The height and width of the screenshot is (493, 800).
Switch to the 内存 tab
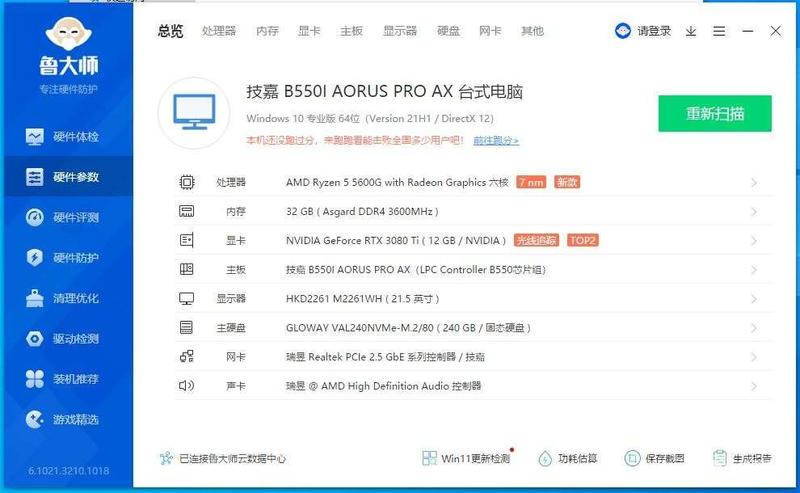coord(267,31)
